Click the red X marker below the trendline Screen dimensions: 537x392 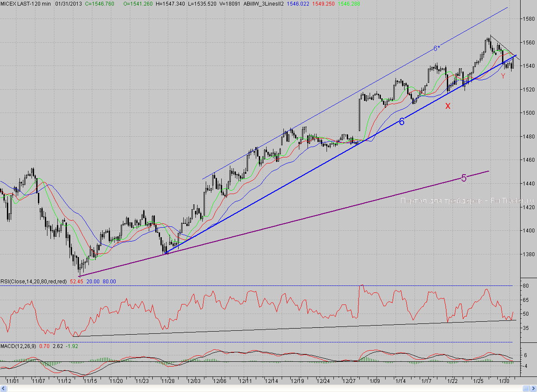click(448, 106)
